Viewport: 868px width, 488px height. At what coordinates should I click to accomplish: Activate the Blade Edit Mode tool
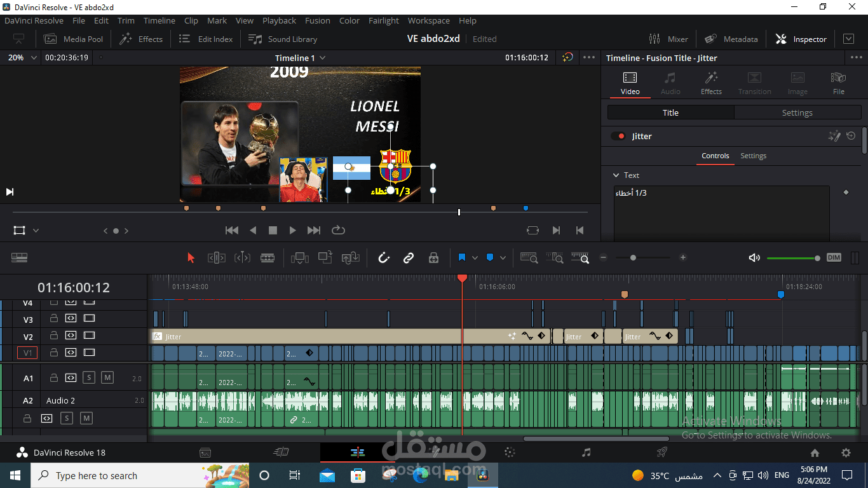268,258
